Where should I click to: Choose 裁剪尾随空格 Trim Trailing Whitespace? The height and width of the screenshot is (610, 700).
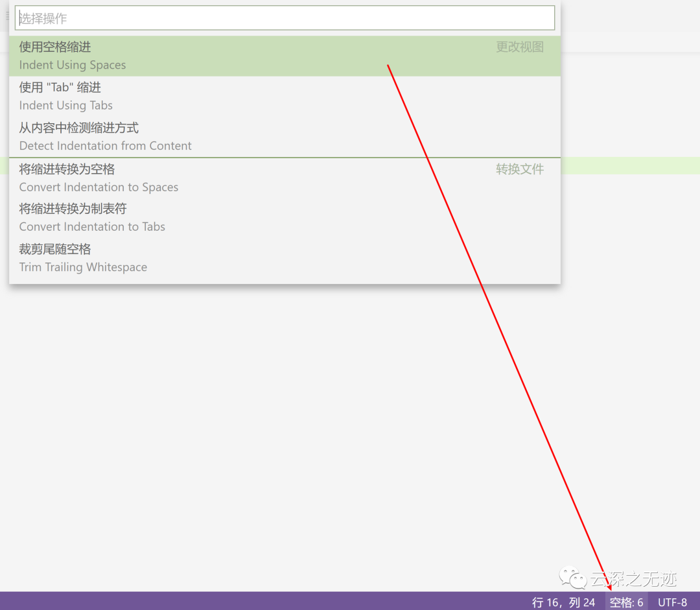(285, 257)
